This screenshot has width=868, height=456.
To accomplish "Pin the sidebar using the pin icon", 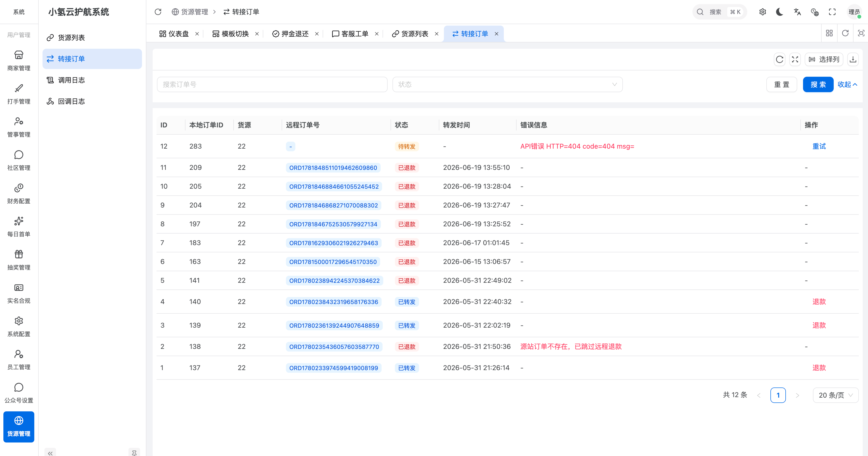I will [x=134, y=453].
